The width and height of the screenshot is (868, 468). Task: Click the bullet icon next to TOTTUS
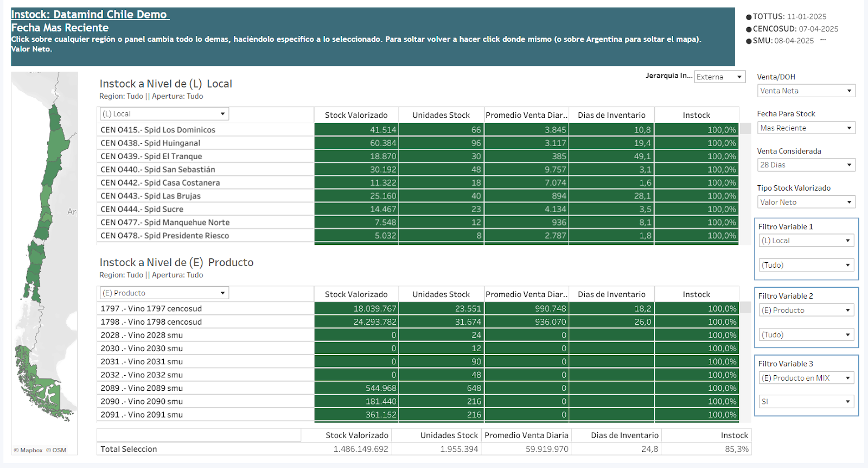coord(749,17)
